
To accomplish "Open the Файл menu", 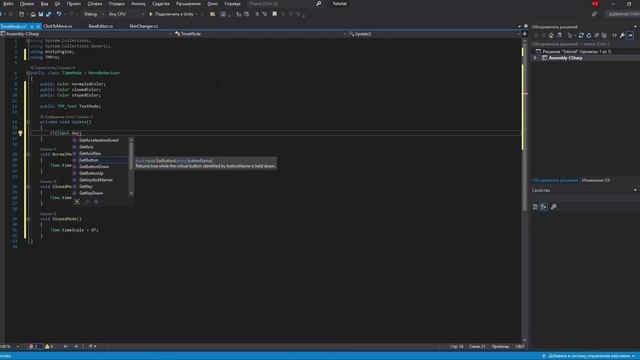I will click(x=8, y=4).
